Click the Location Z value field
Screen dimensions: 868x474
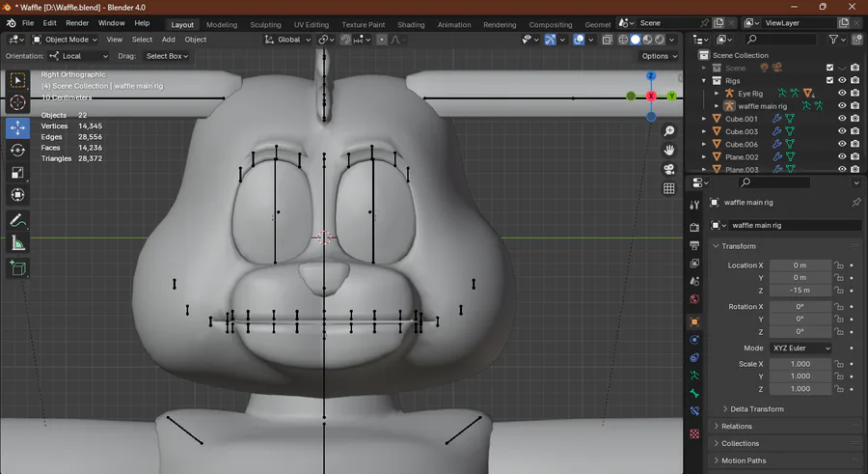[x=800, y=290]
